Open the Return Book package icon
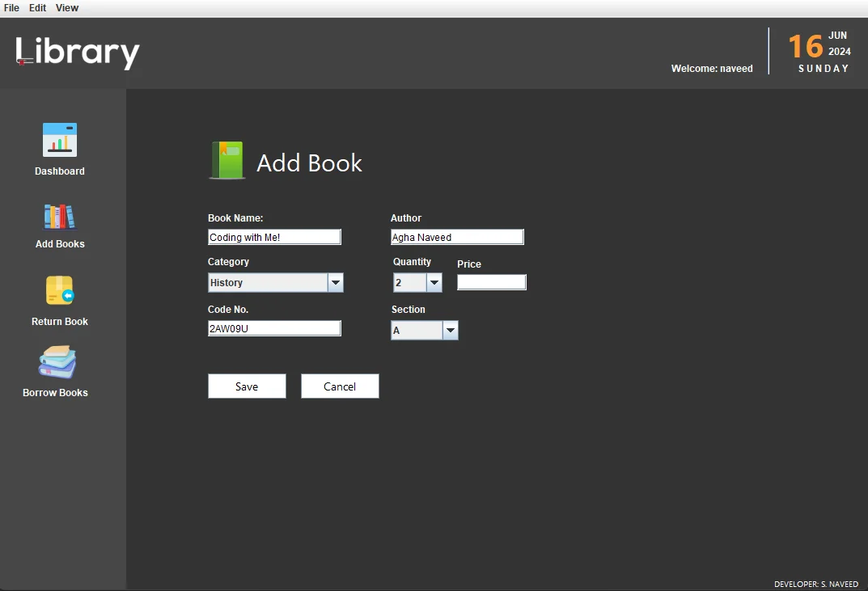868x591 pixels. (60, 290)
